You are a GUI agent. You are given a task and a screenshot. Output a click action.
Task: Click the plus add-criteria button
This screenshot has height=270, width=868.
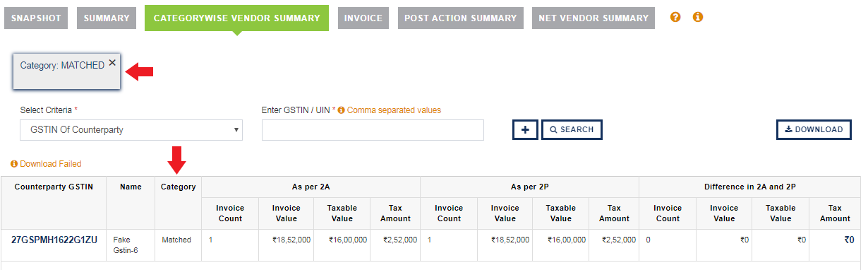525,129
